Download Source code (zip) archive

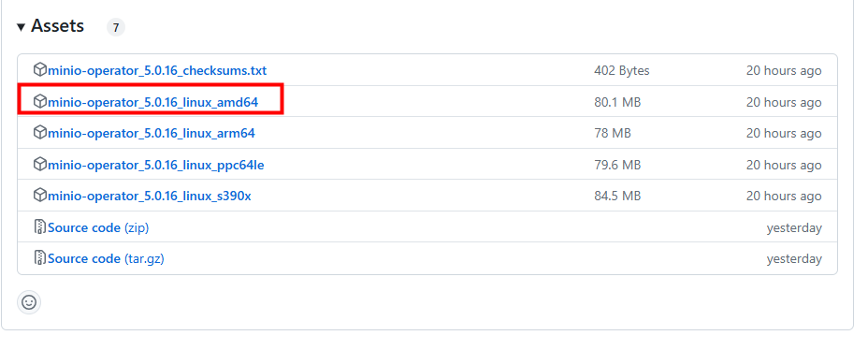coord(98,227)
